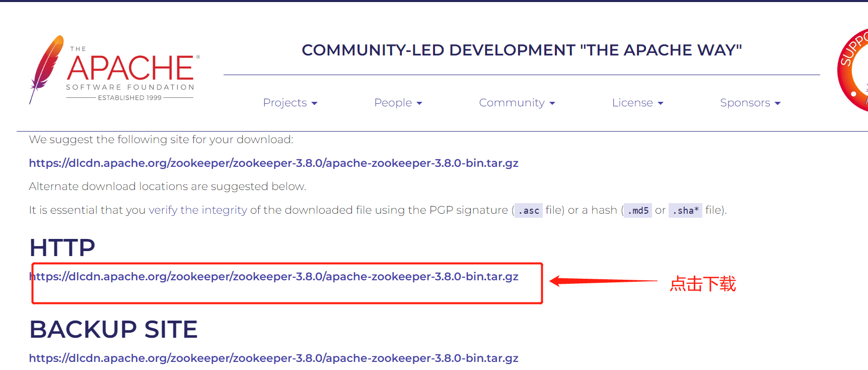Open the 'verify the integrity' link
Screen dimensions: 868x370
(x=198, y=210)
